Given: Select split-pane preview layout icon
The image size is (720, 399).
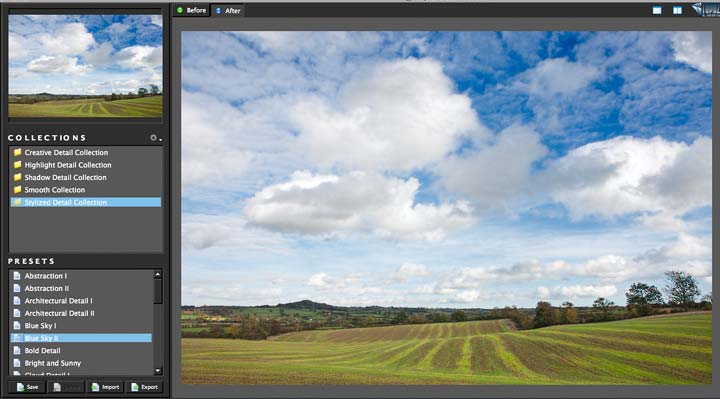Looking at the screenshot, I should tap(677, 10).
